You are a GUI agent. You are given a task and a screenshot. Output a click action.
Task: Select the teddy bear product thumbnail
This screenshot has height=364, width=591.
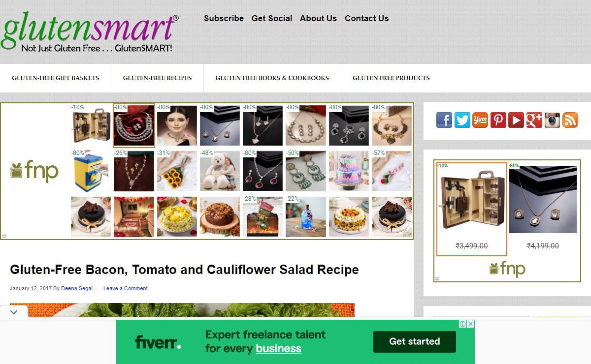(220, 171)
